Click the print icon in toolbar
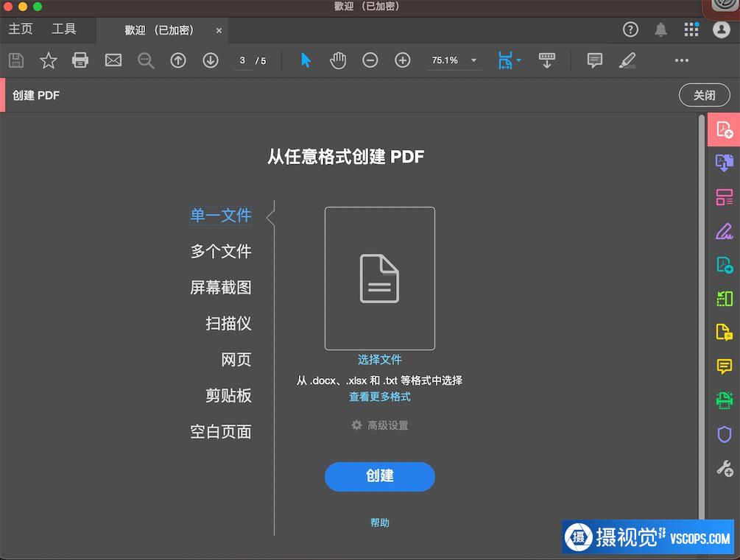This screenshot has height=560, width=740. [x=80, y=60]
